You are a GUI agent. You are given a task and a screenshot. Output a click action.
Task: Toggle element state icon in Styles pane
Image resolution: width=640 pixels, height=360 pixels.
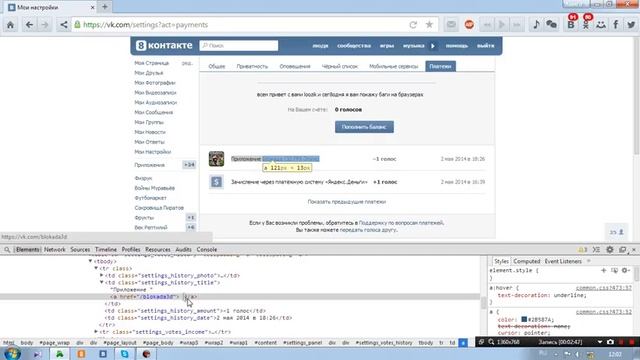click(614, 270)
